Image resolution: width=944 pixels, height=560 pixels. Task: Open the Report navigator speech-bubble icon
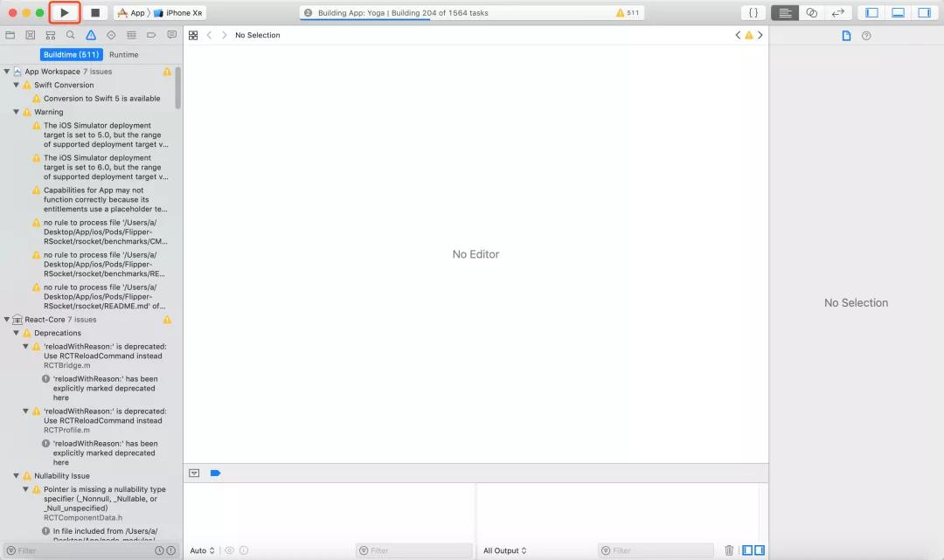pos(171,35)
